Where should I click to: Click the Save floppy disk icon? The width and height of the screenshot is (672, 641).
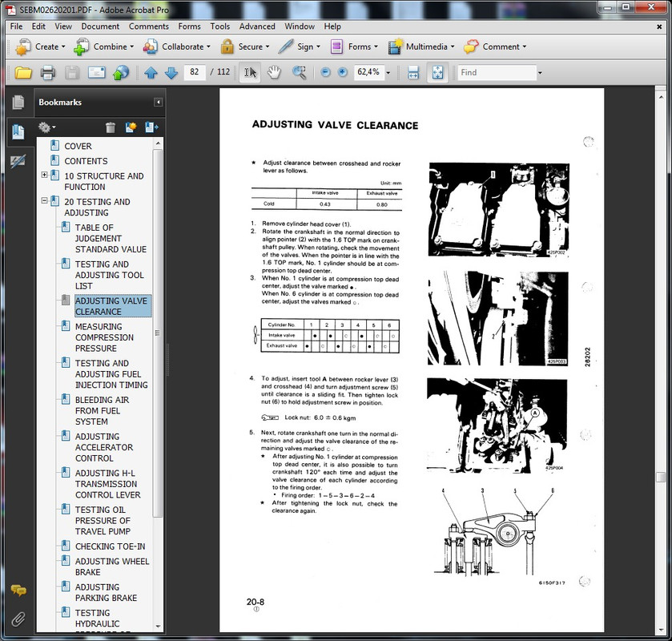point(72,72)
